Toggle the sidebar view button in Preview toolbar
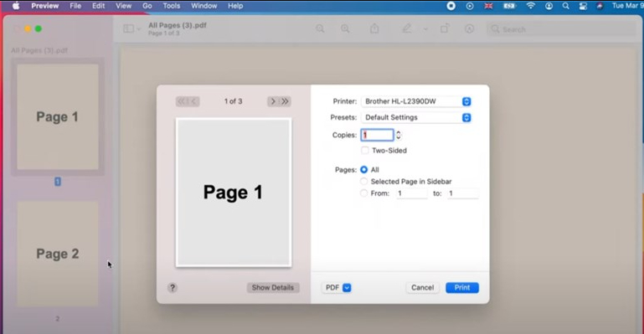 [x=129, y=28]
